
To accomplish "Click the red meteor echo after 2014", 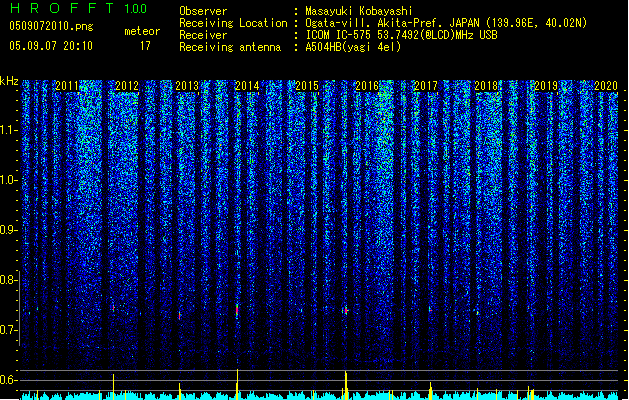I will tap(237, 311).
